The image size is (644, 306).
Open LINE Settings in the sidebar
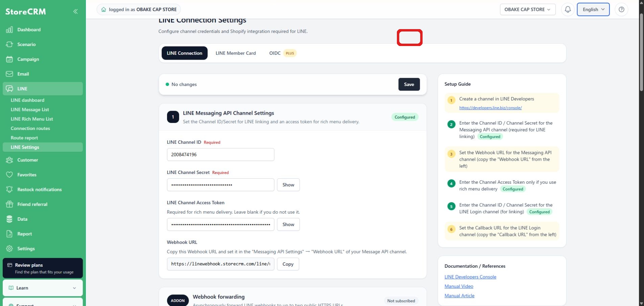pyautogui.click(x=43, y=147)
